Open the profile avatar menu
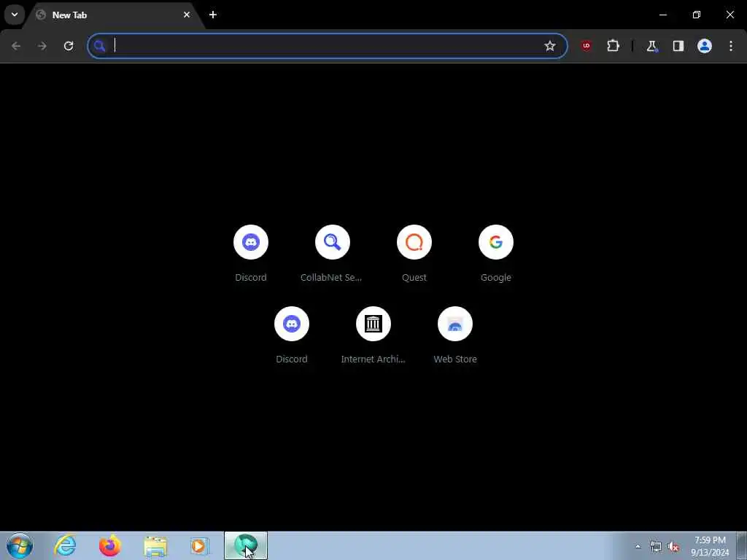This screenshot has width=747, height=560. click(705, 46)
